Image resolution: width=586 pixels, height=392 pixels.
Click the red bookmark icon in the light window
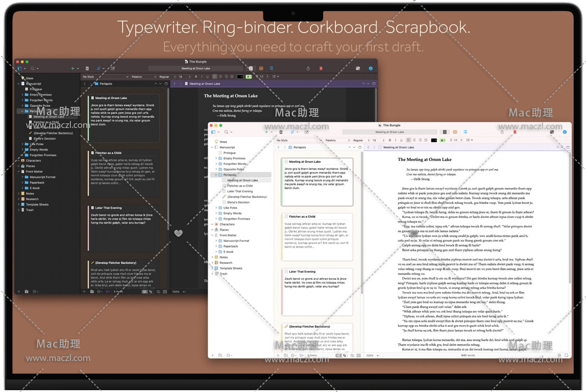515,132
